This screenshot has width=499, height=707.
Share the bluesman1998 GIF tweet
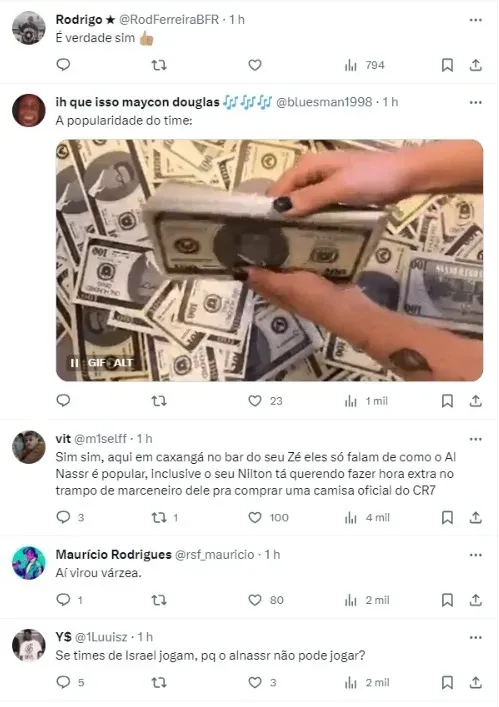click(x=476, y=401)
